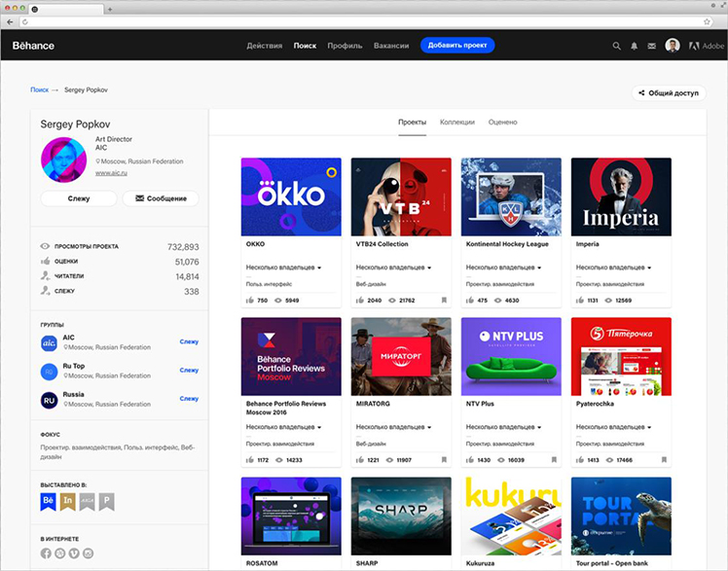The image size is (728, 571).
Task: Switch to Коллекции tab
Action: [457, 122]
